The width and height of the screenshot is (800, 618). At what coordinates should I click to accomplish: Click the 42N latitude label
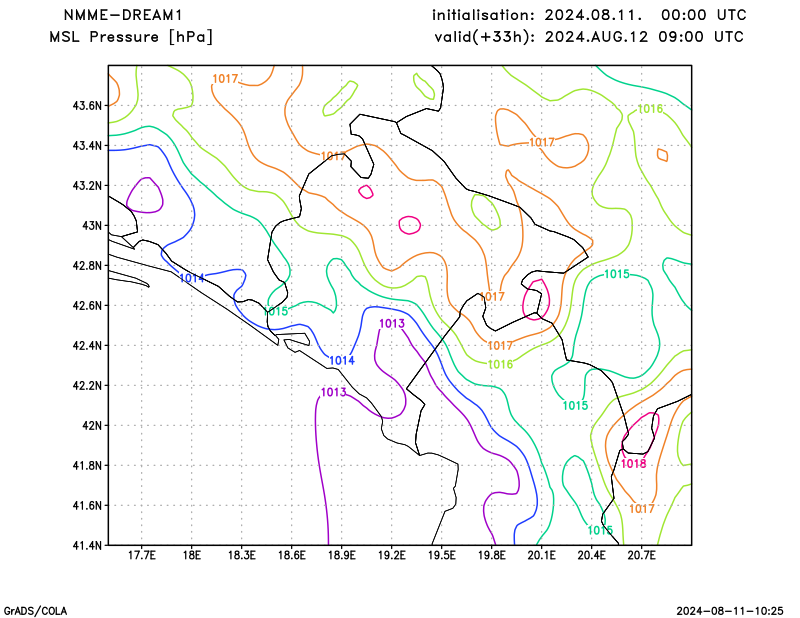(x=92, y=426)
